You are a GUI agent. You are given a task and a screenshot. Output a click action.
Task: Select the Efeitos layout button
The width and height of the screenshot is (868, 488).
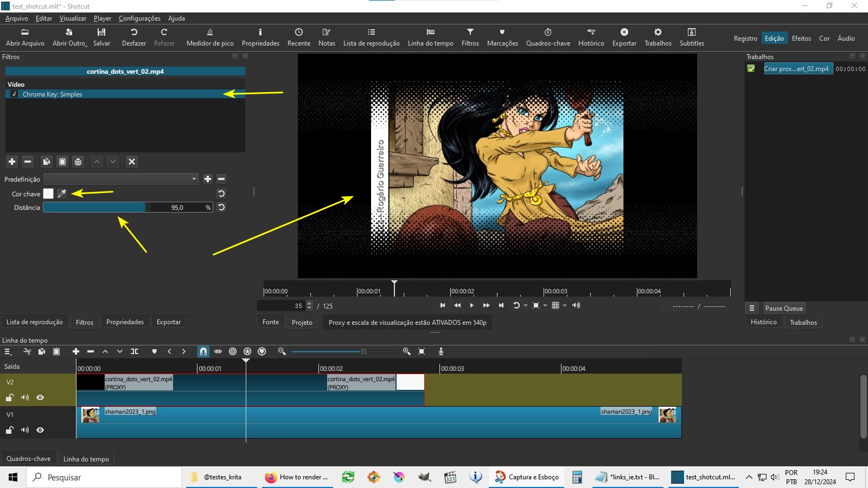tap(801, 38)
